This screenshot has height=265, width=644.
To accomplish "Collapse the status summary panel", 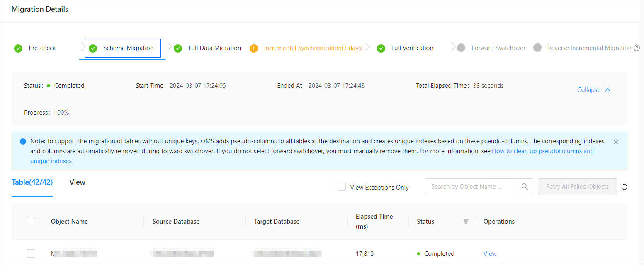I will (x=594, y=90).
